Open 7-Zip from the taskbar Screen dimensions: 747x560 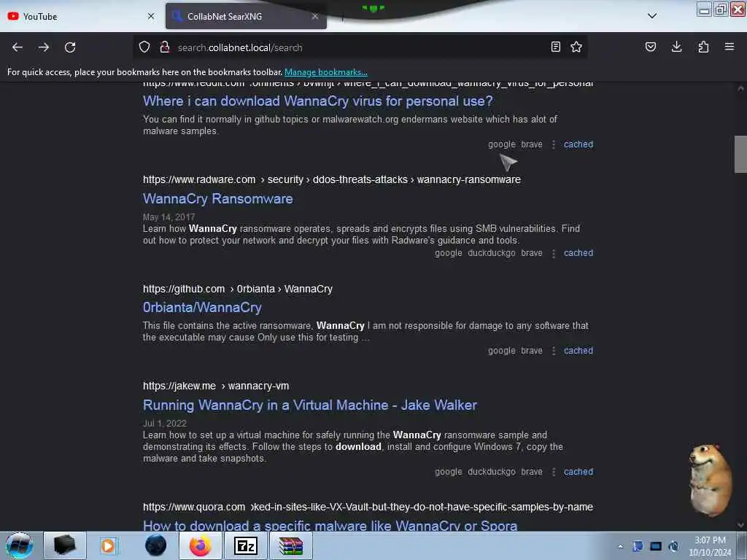click(246, 545)
